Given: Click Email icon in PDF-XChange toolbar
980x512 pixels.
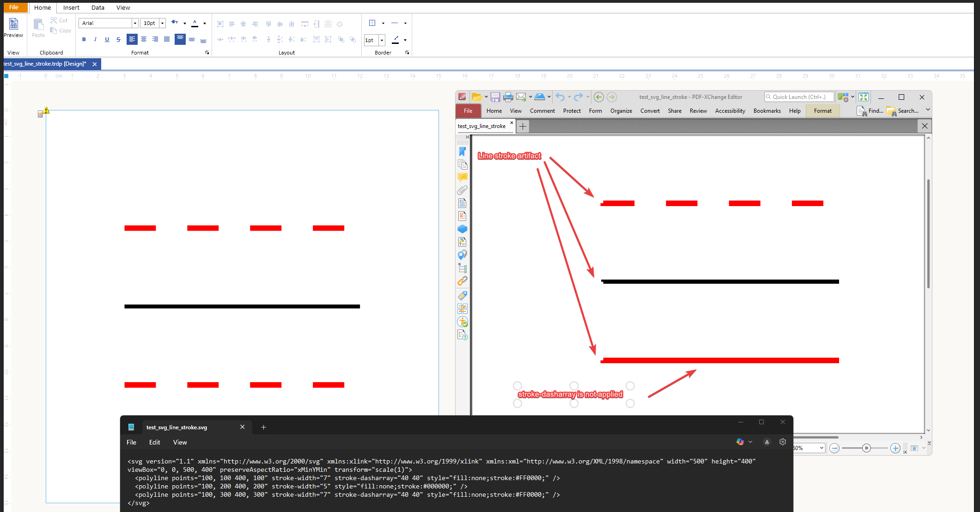Looking at the screenshot, I should (x=521, y=97).
